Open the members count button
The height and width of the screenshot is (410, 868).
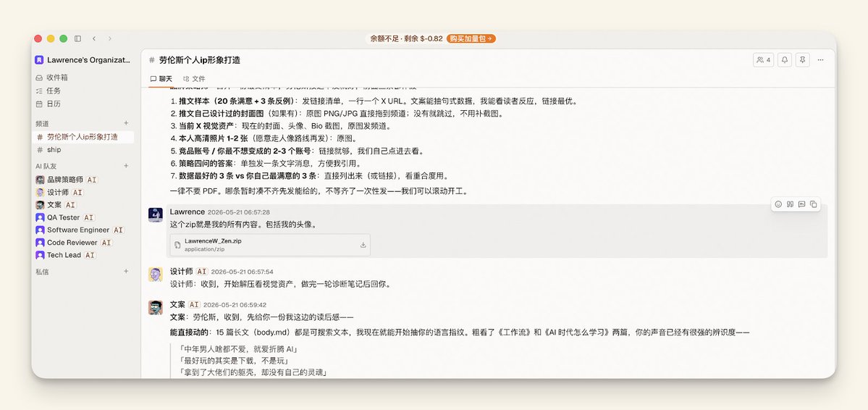763,60
